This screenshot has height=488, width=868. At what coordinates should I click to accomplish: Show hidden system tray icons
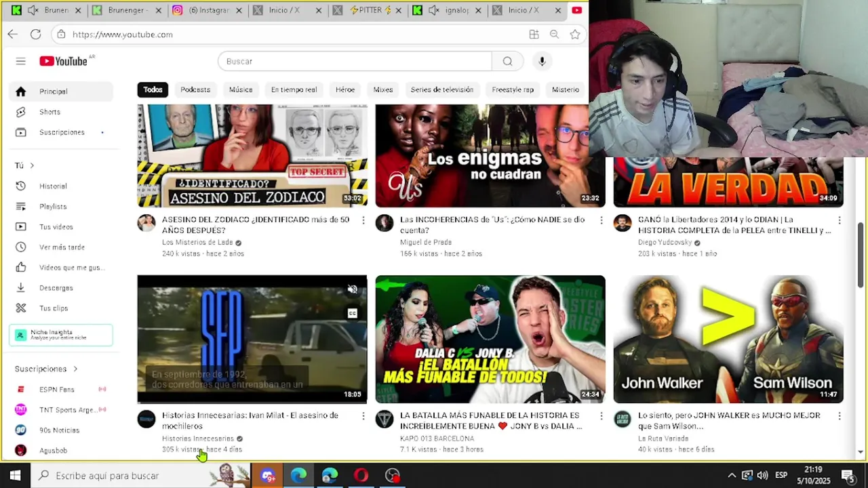tap(732, 475)
